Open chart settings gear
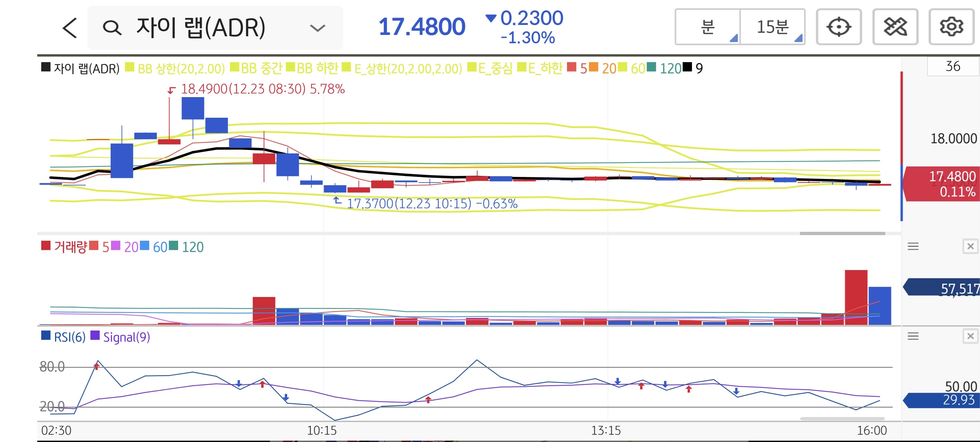 tap(951, 27)
